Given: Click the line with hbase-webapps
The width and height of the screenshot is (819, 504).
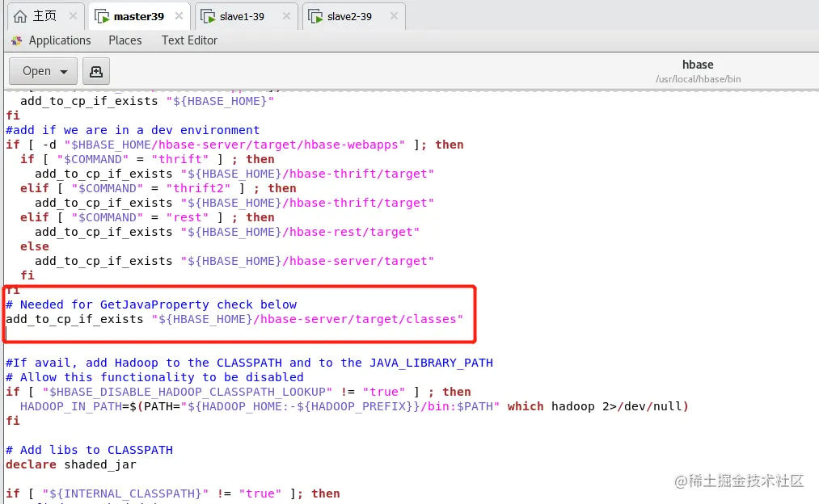Looking at the screenshot, I should [x=234, y=145].
